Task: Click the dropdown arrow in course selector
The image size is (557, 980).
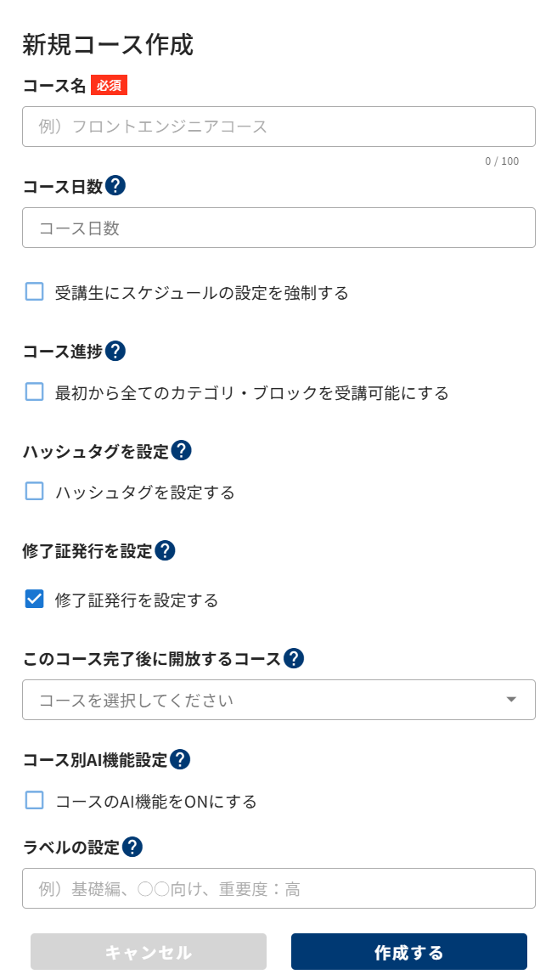Action: pos(511,700)
